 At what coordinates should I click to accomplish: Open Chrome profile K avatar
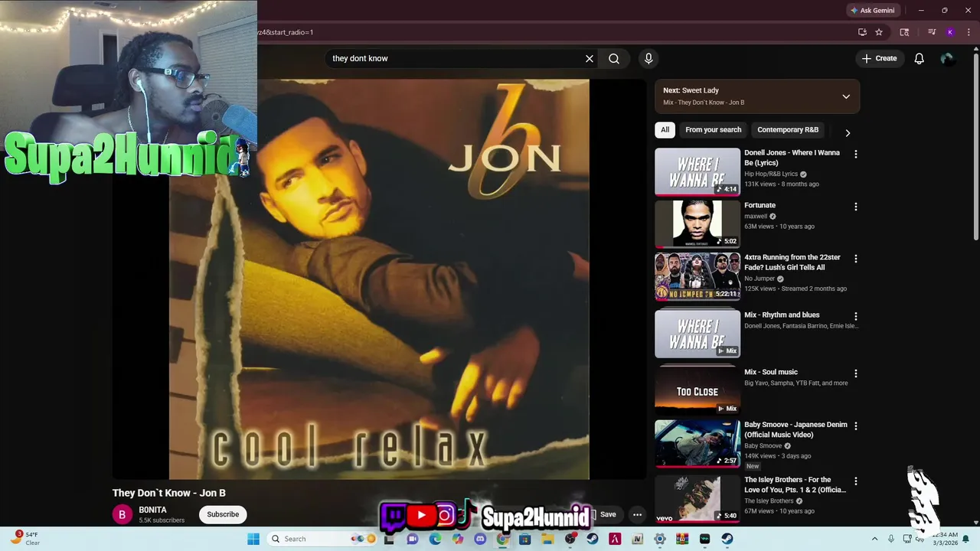[950, 32]
